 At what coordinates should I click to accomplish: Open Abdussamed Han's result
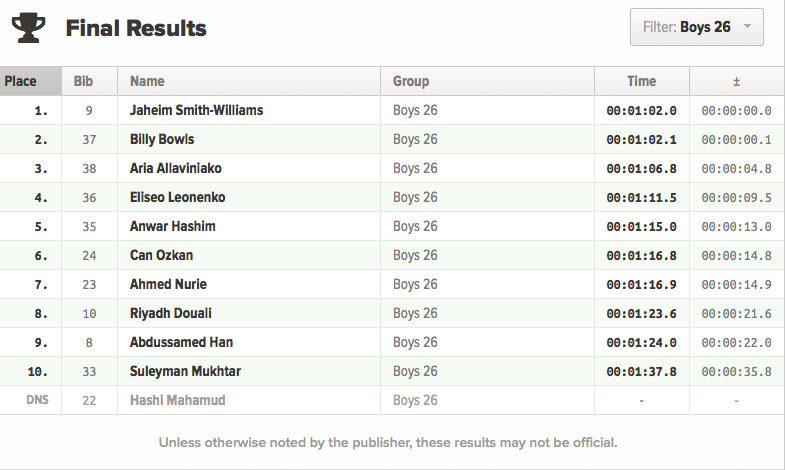point(181,342)
